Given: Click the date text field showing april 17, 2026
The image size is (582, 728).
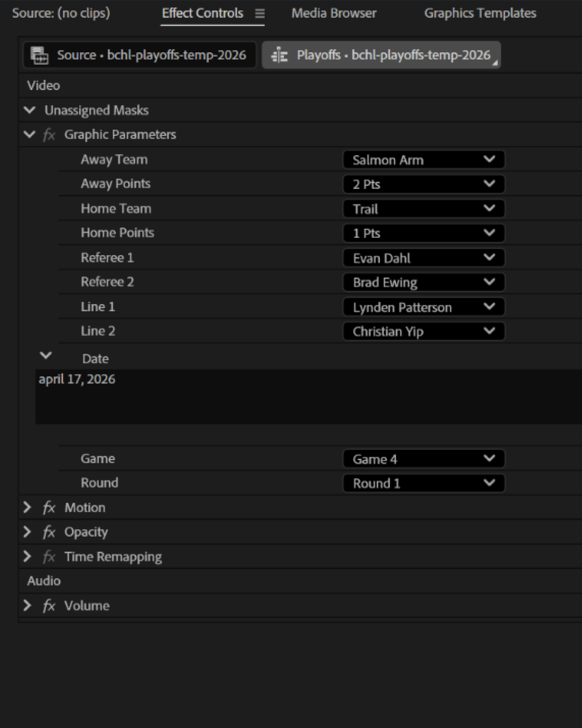Looking at the screenshot, I should tap(77, 379).
